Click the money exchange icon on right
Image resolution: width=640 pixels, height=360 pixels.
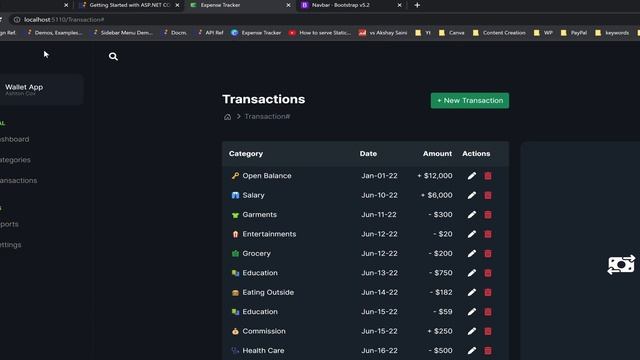click(x=621, y=265)
